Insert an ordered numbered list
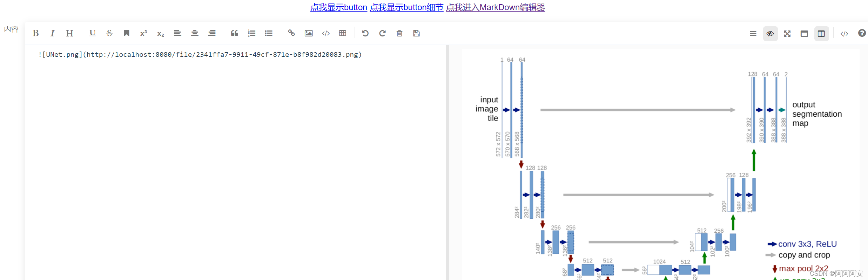868x280 pixels. point(251,33)
